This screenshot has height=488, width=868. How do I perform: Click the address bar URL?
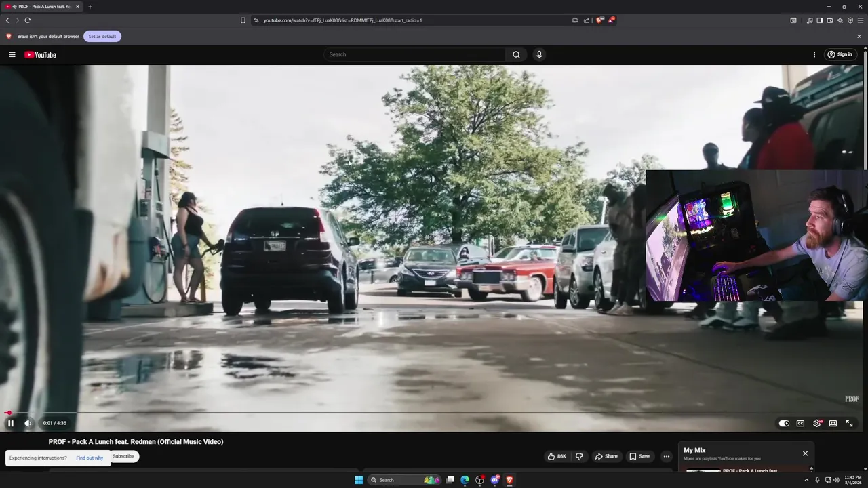(x=342, y=20)
